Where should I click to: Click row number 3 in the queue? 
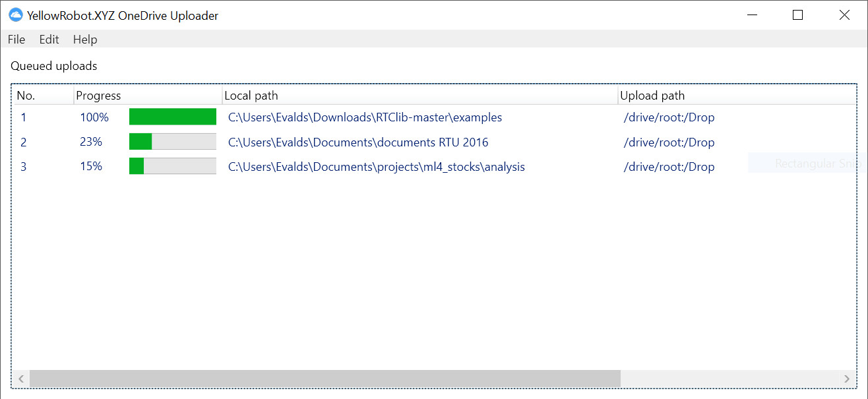pyautogui.click(x=24, y=167)
